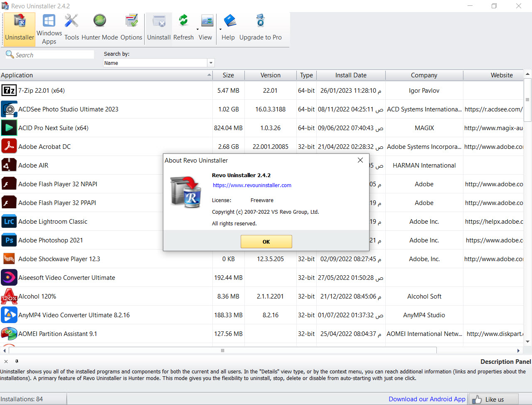Open the Tools toolbar icon
Image resolution: width=532 pixels, height=405 pixels.
(x=71, y=21)
